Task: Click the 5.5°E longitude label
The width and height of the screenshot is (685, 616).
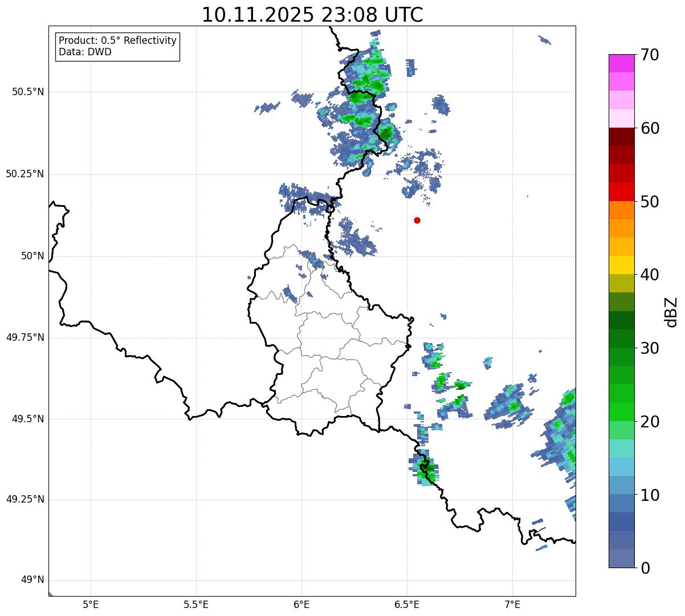Action: click(196, 604)
